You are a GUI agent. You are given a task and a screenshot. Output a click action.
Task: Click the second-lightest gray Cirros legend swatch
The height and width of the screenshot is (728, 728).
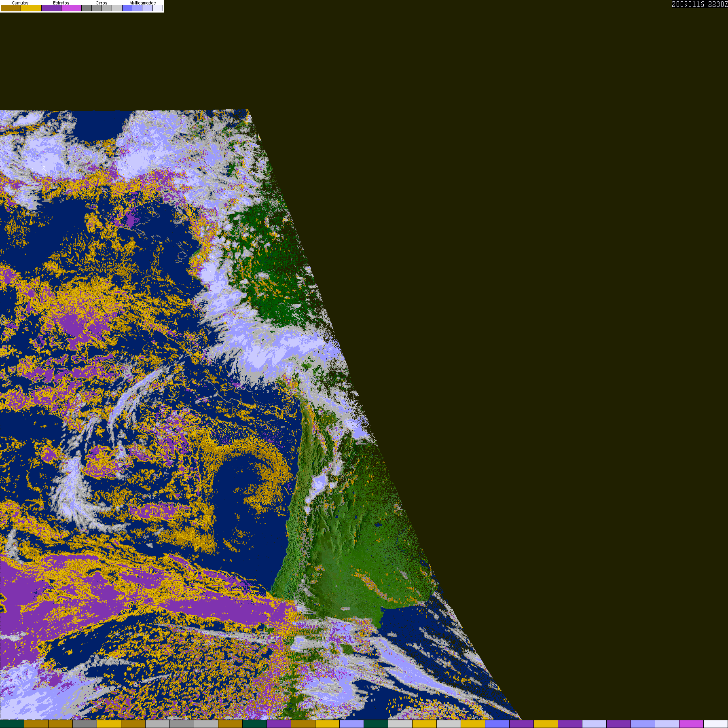pos(107,8)
